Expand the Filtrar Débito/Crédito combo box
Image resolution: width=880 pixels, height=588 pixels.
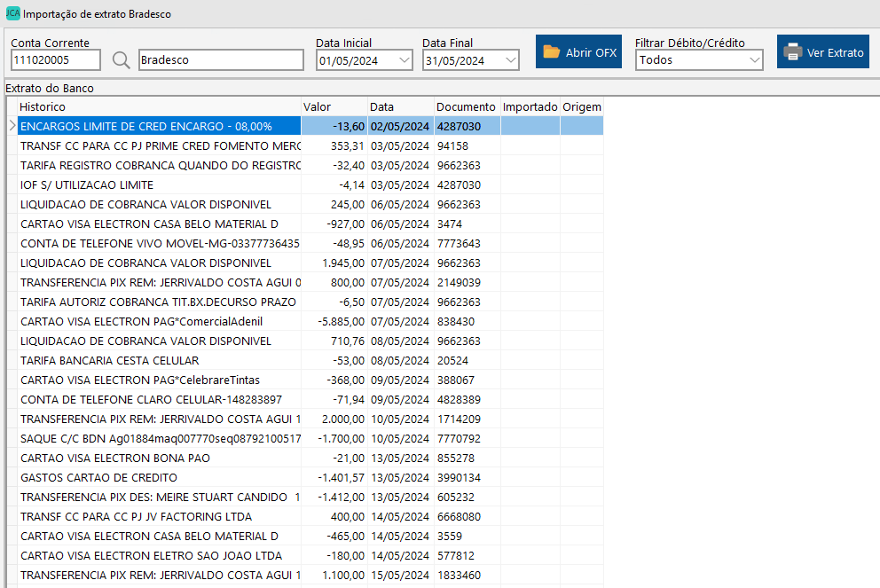pos(754,60)
